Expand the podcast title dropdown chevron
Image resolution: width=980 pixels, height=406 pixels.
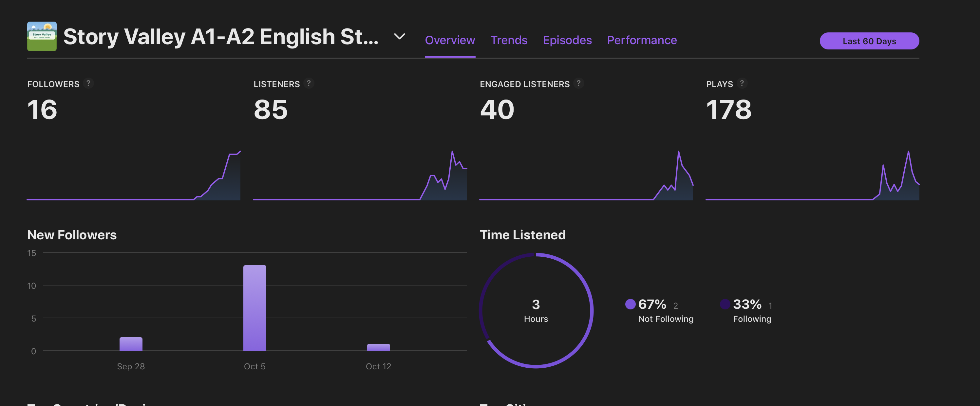(399, 36)
